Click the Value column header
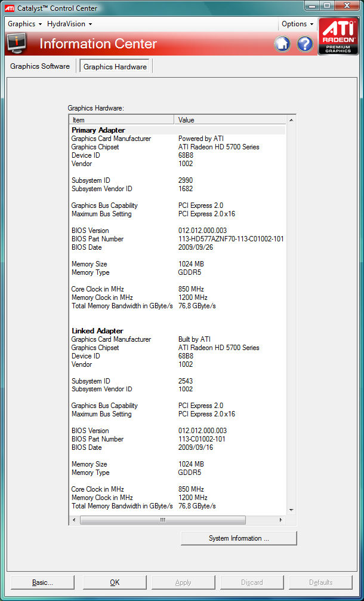The width and height of the screenshot is (364, 601). (230, 120)
